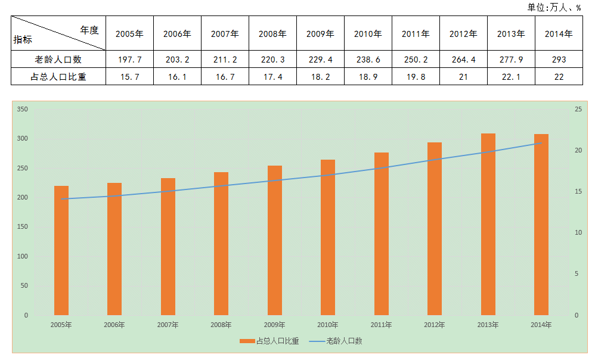Select the cell containing 22.1

click(x=511, y=76)
